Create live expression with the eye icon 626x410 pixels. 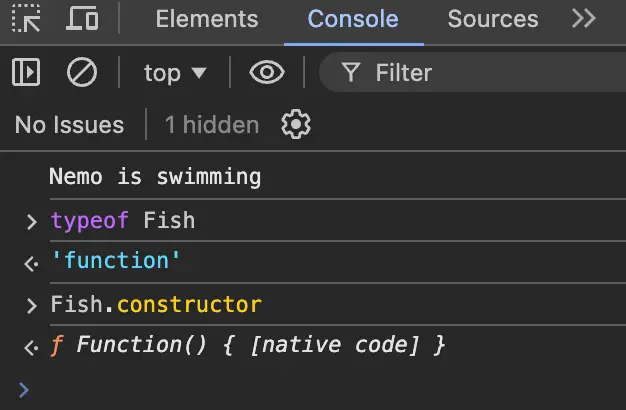266,72
